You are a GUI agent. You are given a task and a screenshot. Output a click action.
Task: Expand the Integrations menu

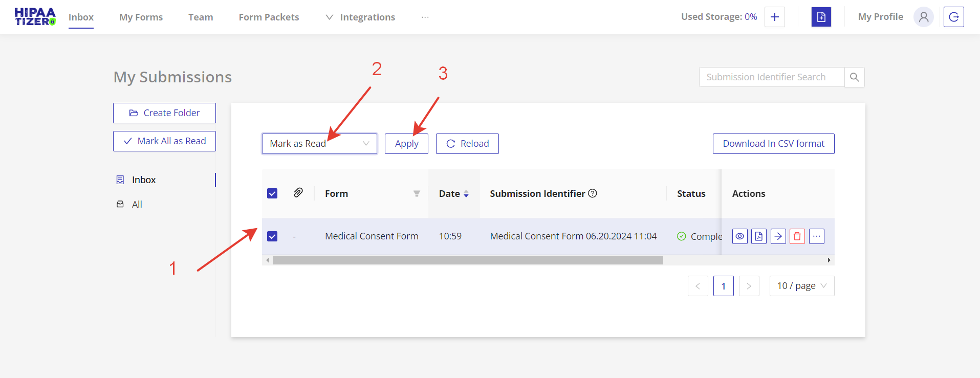point(361,17)
